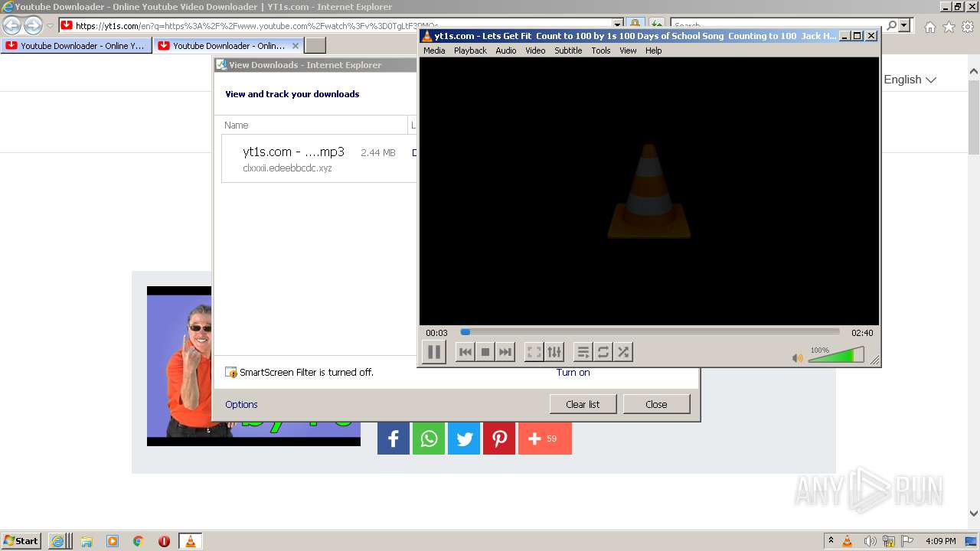980x551 pixels.
Task: Open Opera from taskbar
Action: click(164, 541)
